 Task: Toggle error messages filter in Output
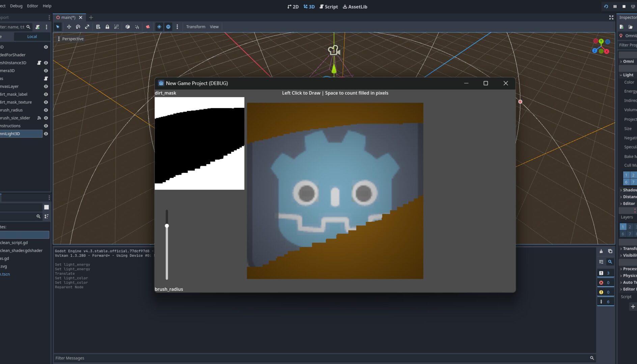[x=605, y=283]
